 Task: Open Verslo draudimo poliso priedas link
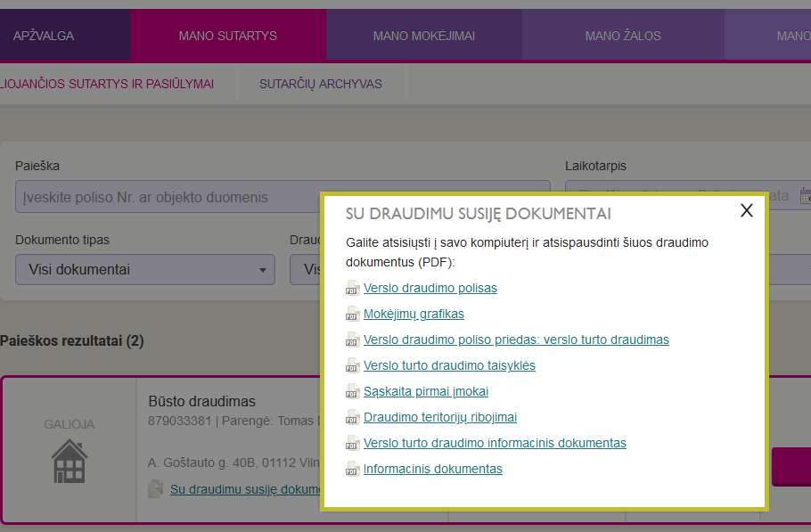tap(516, 340)
